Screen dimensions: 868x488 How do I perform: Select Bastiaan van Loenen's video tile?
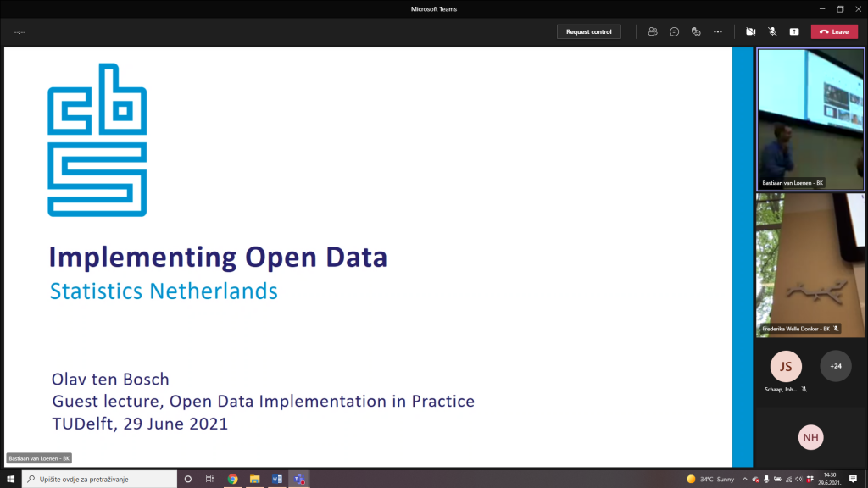tap(810, 119)
